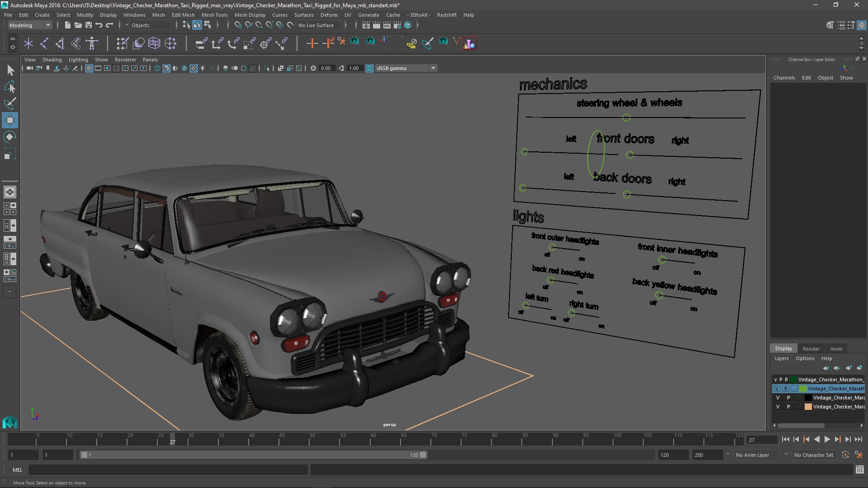Open the Channels menu in Channel Box

tap(784, 78)
